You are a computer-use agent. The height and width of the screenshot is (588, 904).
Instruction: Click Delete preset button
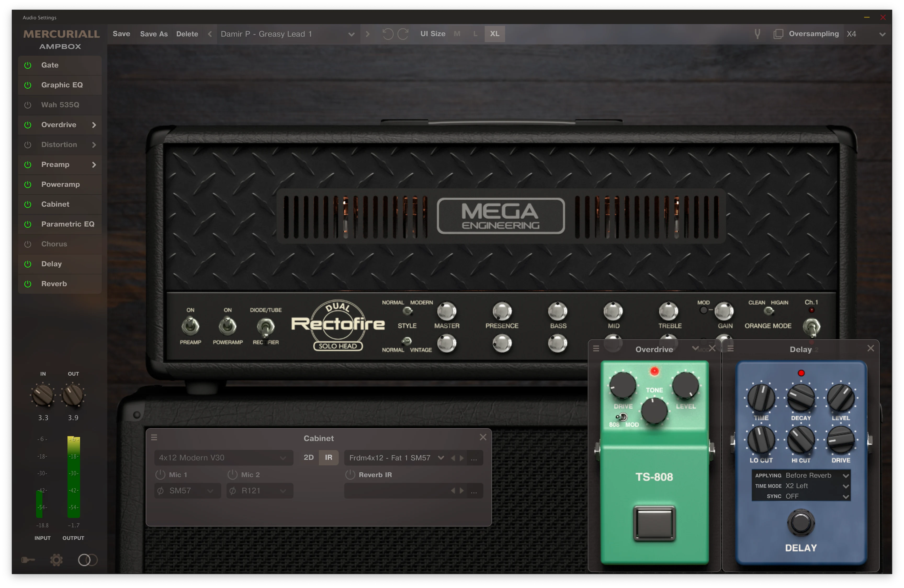[x=187, y=34]
